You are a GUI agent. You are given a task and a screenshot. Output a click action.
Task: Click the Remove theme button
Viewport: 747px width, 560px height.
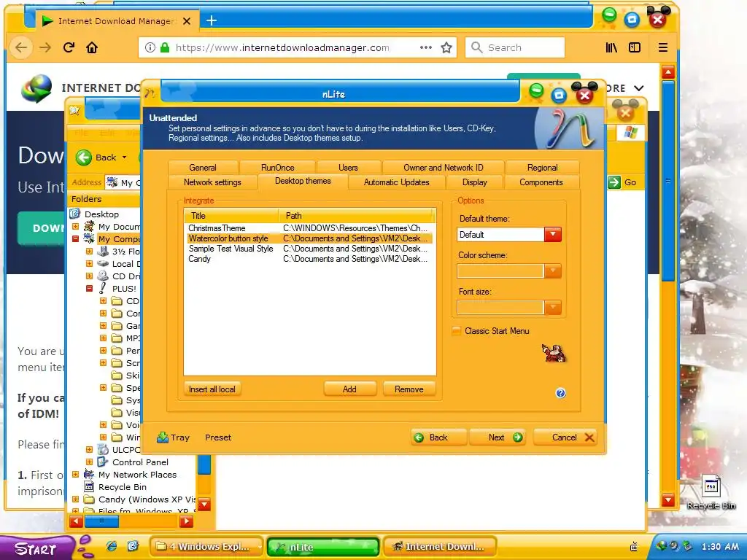click(x=409, y=389)
